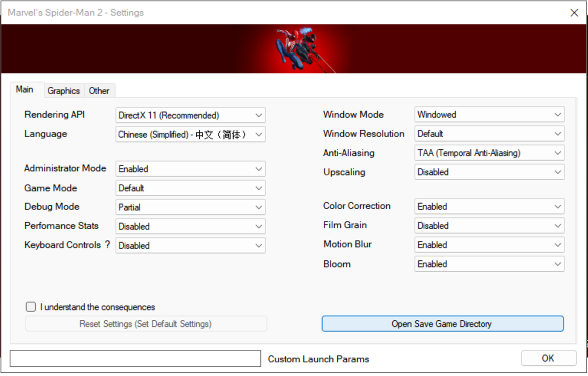The height and width of the screenshot is (376, 588).
Task: Open the Window Mode dropdown
Action: [x=489, y=115]
